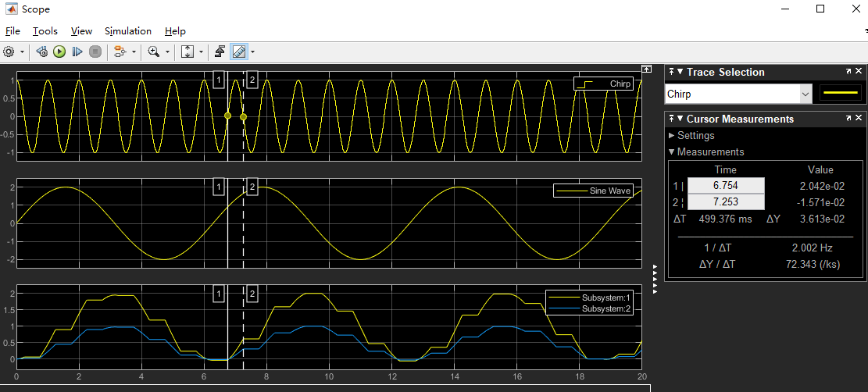868x392 pixels.
Task: Click cursor 2 time field 7.253
Action: coord(726,202)
